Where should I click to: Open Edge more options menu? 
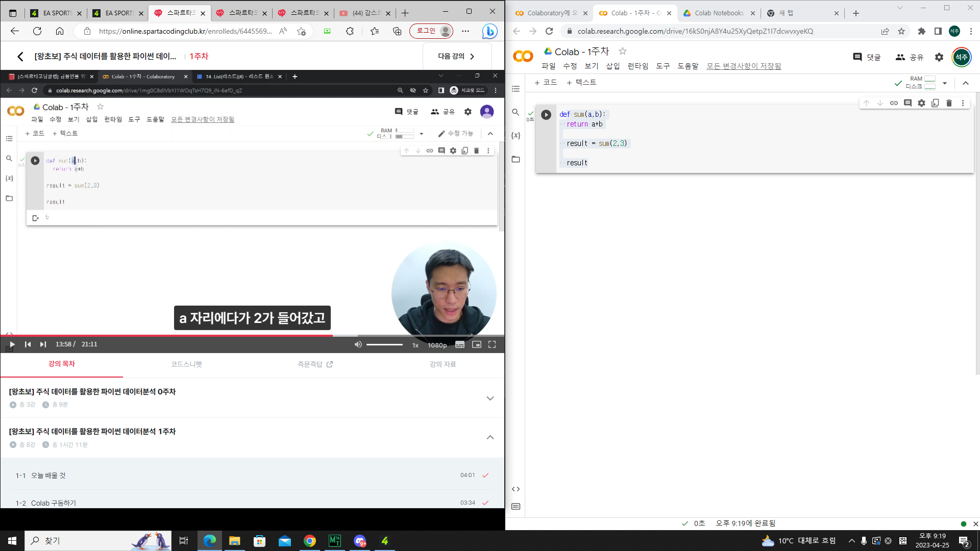465,31
